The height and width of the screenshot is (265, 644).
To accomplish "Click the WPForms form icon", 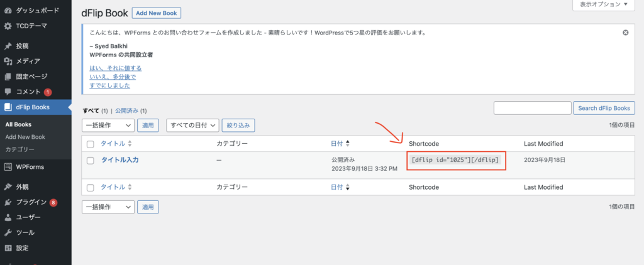I will click(x=8, y=167).
